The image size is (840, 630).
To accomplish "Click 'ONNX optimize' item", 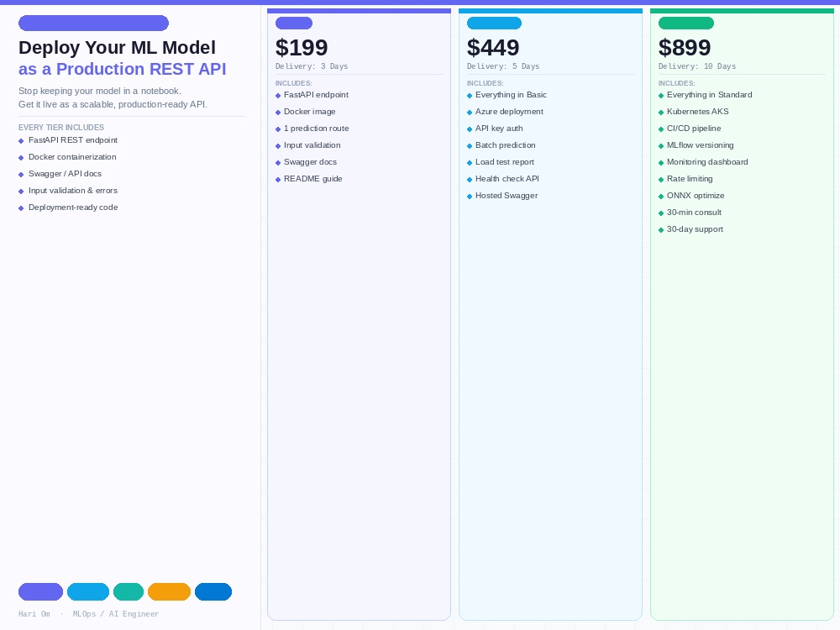I will pyautogui.click(x=696, y=196).
